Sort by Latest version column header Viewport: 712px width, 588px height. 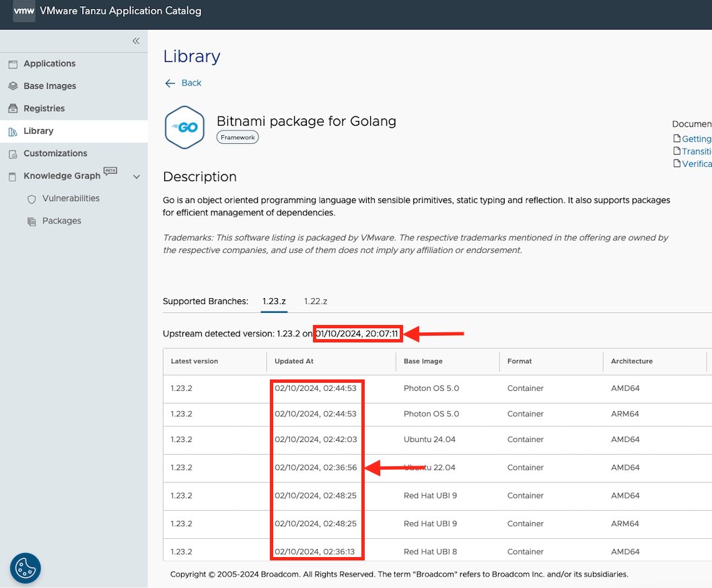194,361
